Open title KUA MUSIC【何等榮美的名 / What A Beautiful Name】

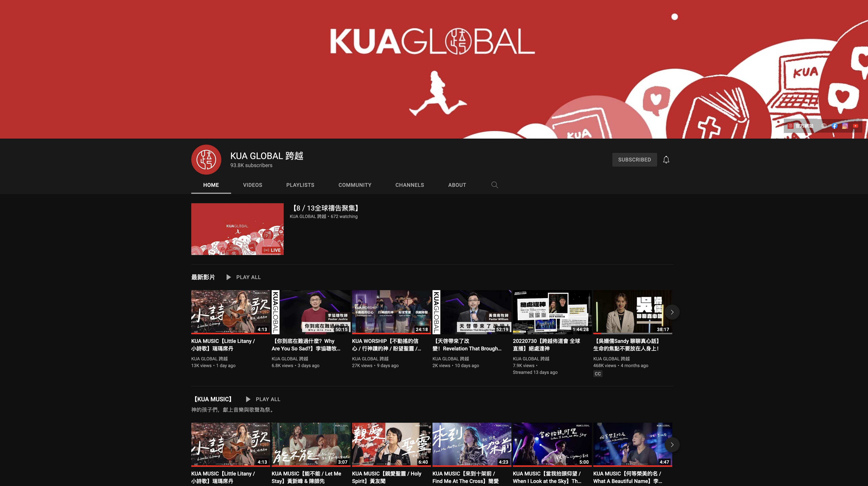[628, 478]
